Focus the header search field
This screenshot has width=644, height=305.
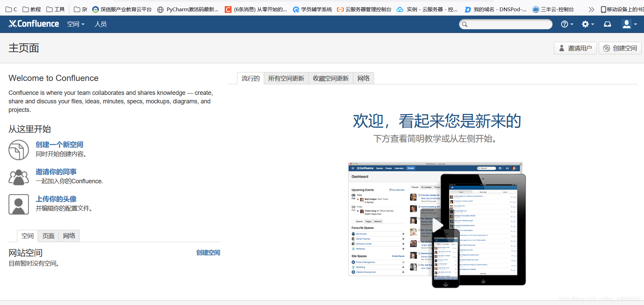(x=506, y=24)
